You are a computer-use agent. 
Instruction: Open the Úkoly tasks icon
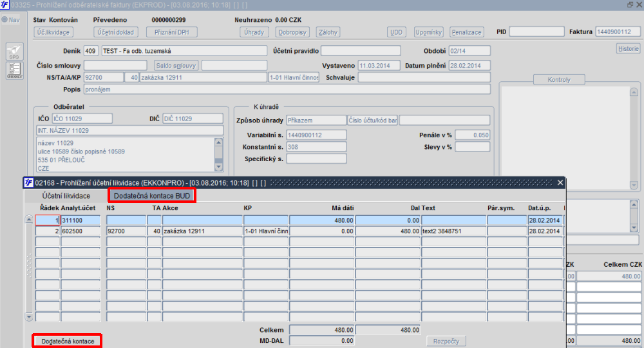pyautogui.click(x=14, y=70)
